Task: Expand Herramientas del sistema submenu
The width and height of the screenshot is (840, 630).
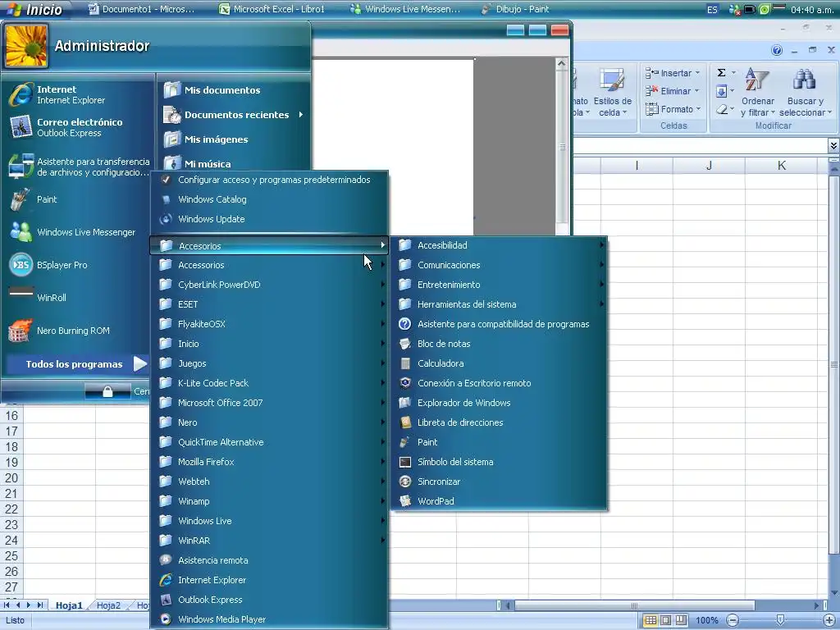Action: [500, 304]
